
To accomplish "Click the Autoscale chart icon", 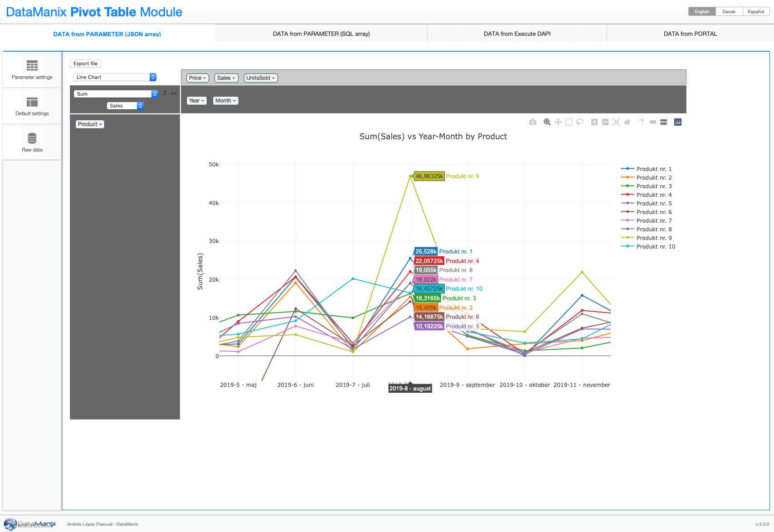I will 616,122.
